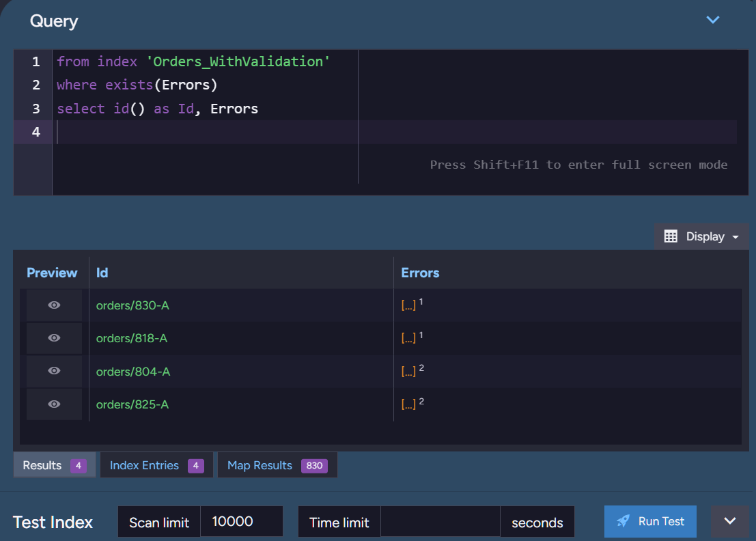756x541 pixels.
Task: Select the Results tab
Action: (44, 464)
